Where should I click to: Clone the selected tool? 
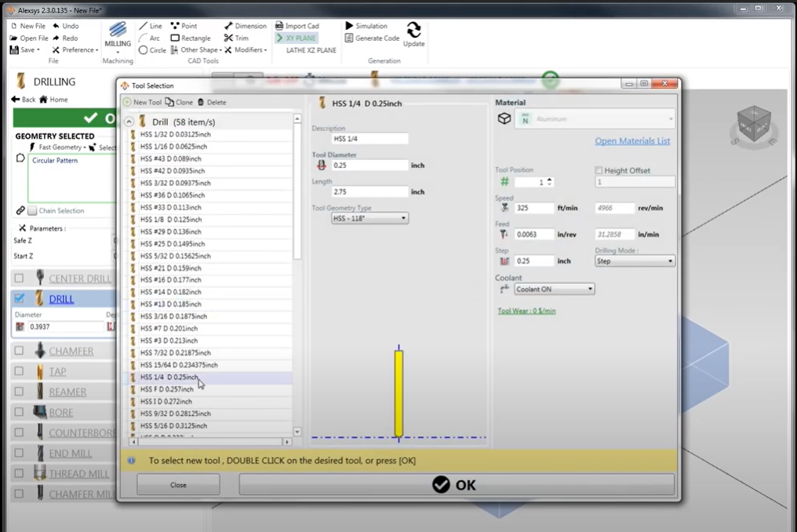click(179, 102)
